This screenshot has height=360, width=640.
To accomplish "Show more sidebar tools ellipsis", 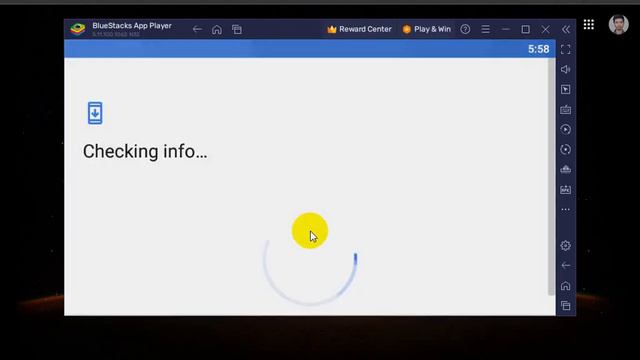I will 566,209.
